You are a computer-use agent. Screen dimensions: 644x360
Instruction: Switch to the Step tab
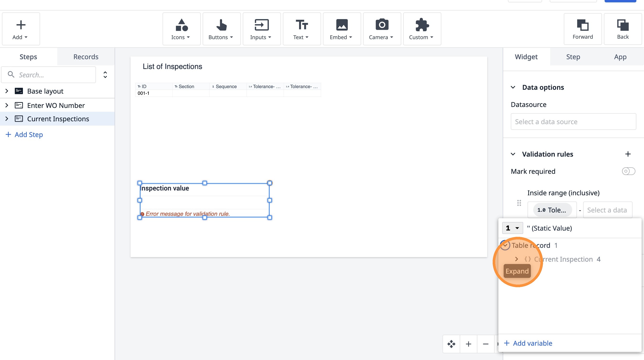click(x=573, y=57)
